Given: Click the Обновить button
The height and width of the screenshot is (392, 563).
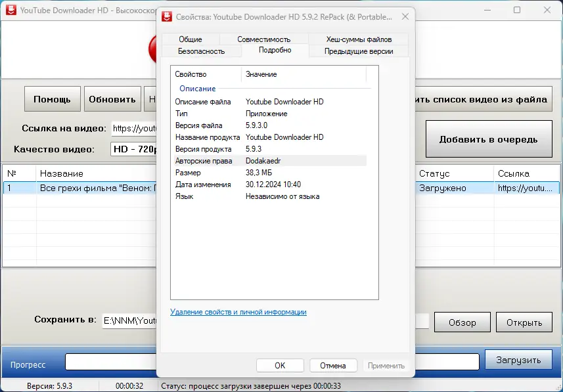Looking at the screenshot, I should coord(112,99).
